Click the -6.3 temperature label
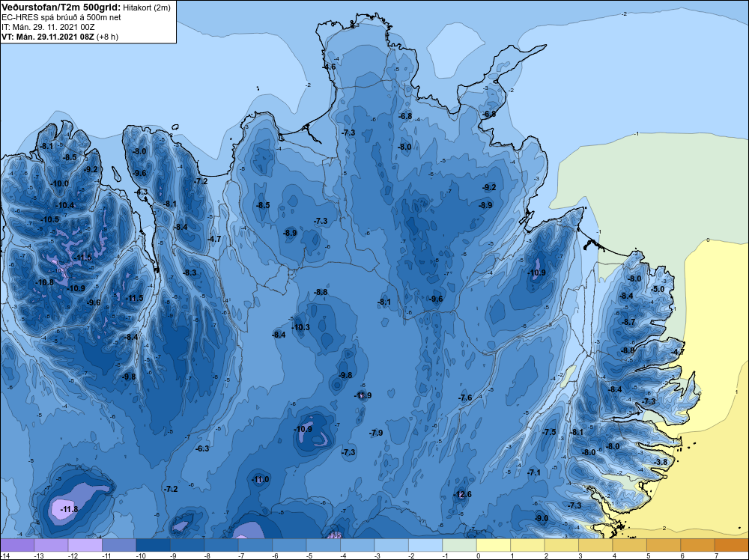 tap(202, 448)
